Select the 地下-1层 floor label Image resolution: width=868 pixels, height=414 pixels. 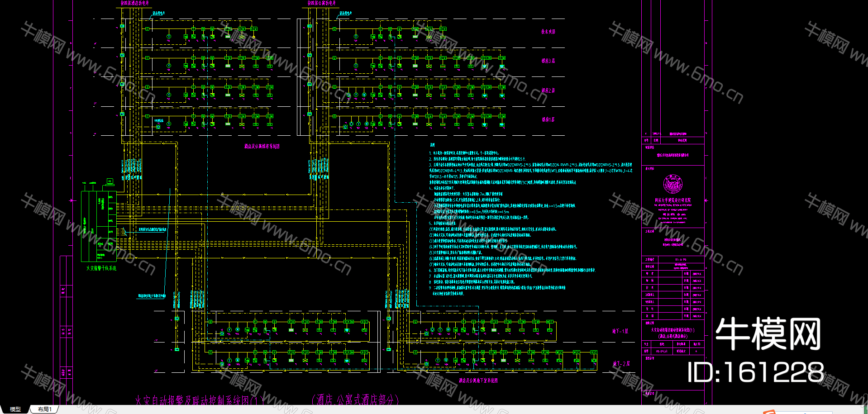[x=620, y=331]
